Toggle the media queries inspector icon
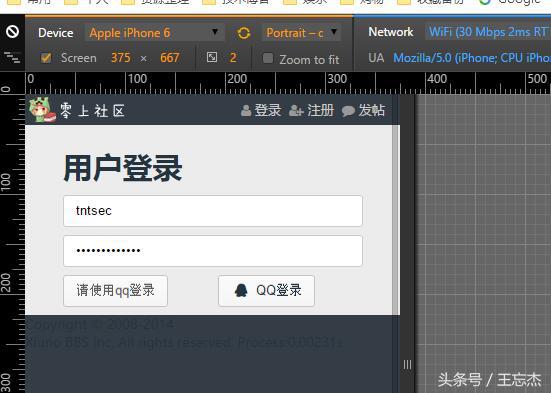Viewport: 551px width, 393px height. point(12,57)
